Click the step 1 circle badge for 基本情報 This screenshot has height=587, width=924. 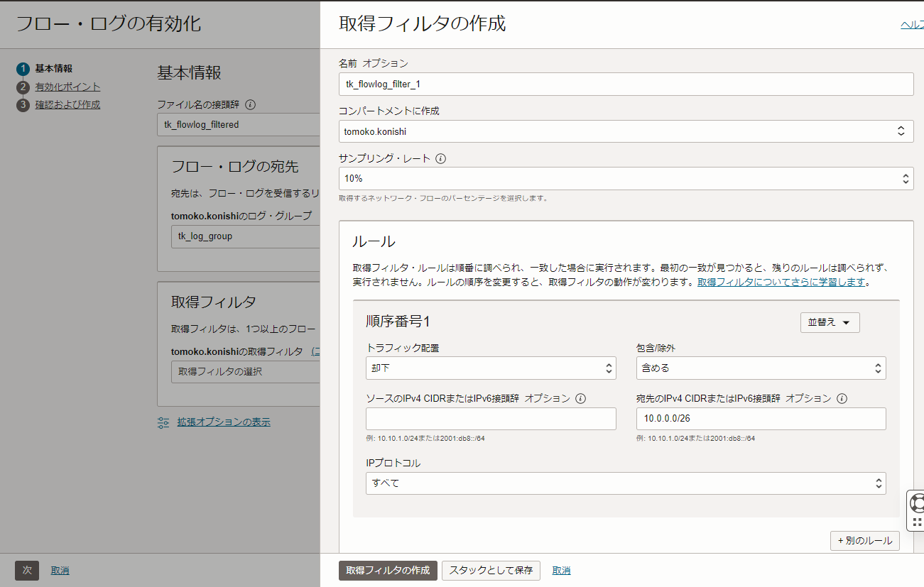click(22, 69)
